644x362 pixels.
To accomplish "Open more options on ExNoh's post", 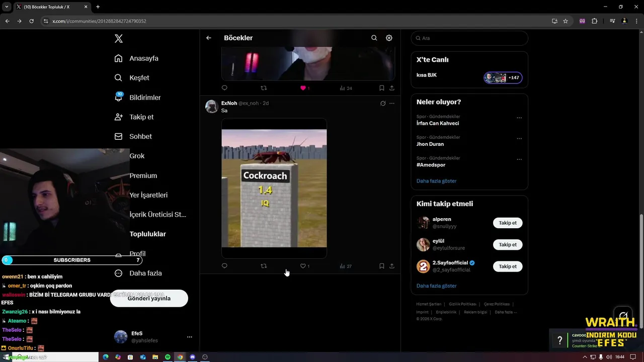I will click(392, 103).
